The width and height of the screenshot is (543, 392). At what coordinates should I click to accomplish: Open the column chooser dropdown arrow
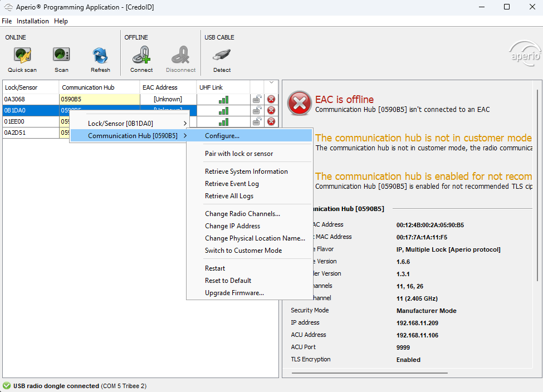272,82
